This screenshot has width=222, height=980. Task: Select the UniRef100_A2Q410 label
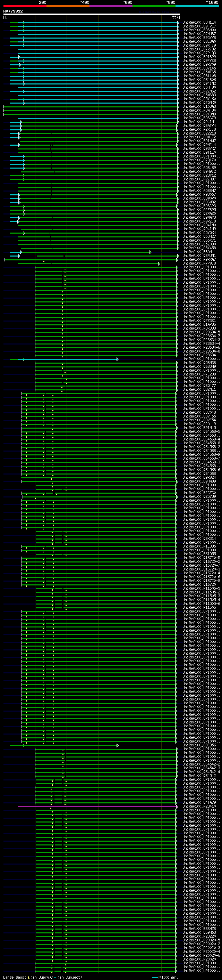(x=199, y=806)
